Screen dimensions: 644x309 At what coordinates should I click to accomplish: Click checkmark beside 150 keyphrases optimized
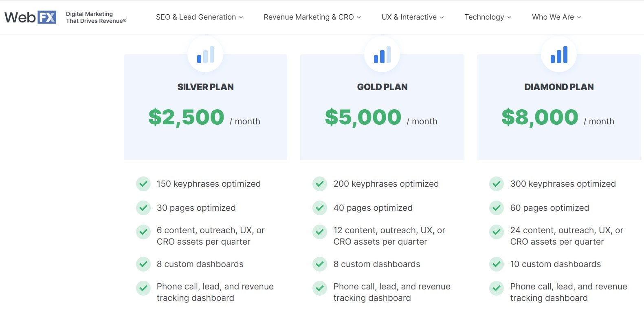pos(143,184)
